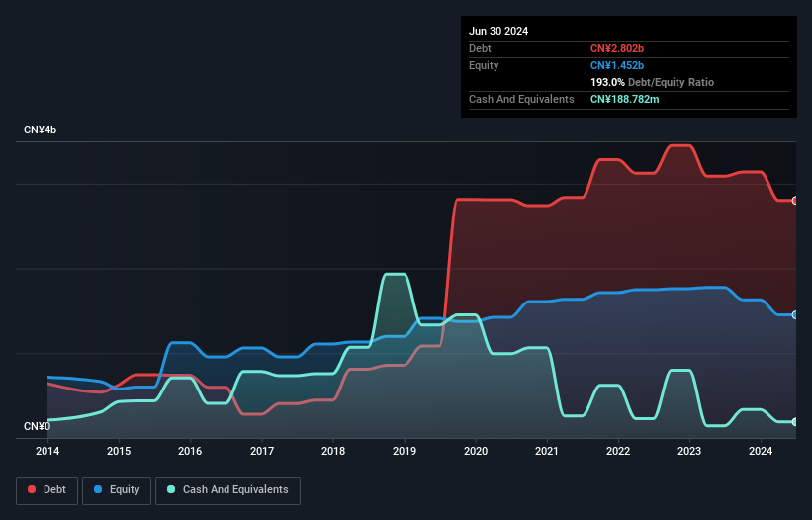
Task: Select the 2017 x-axis label
Action: point(262,451)
